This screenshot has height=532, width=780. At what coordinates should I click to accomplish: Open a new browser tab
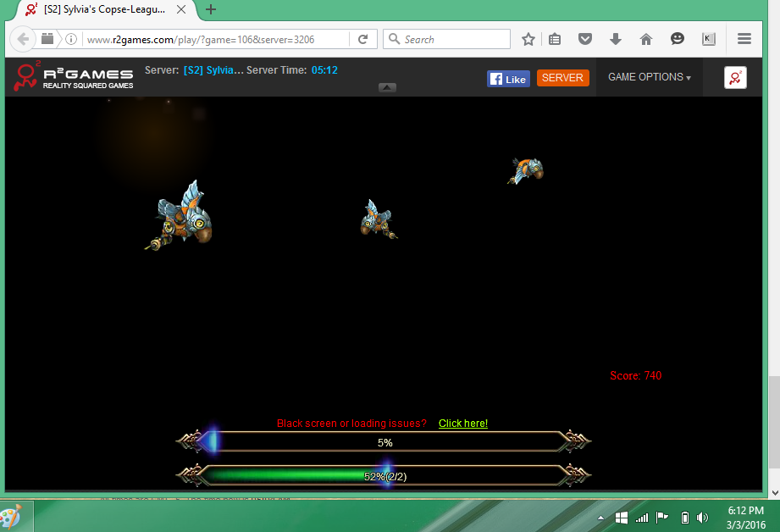click(211, 10)
